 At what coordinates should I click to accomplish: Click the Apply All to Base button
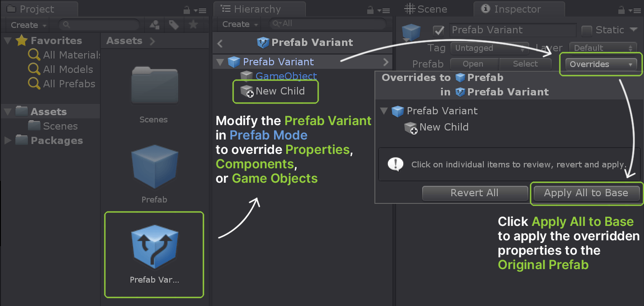pos(586,193)
